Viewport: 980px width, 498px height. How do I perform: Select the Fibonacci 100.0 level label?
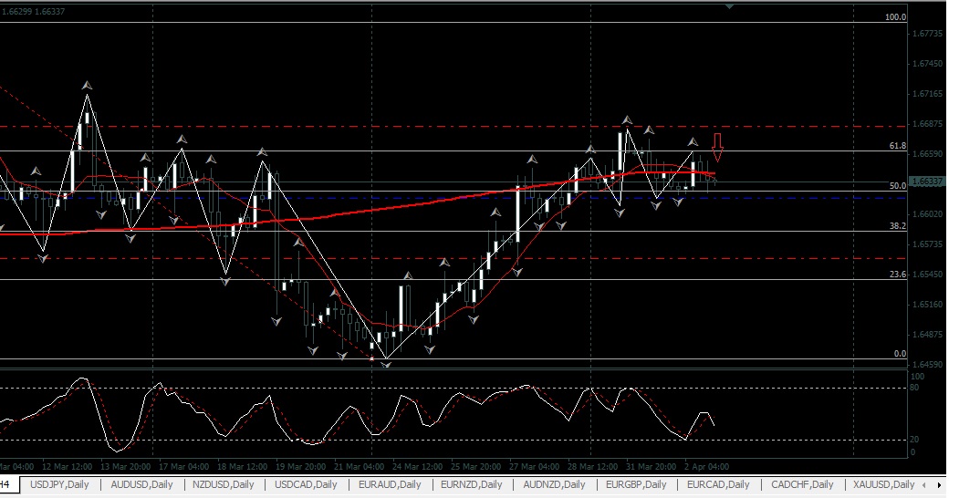click(x=895, y=16)
